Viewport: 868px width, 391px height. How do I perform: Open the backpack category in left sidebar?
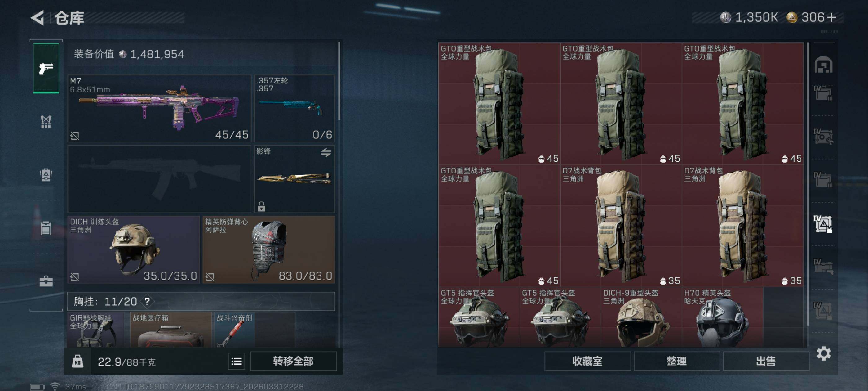[x=46, y=175]
